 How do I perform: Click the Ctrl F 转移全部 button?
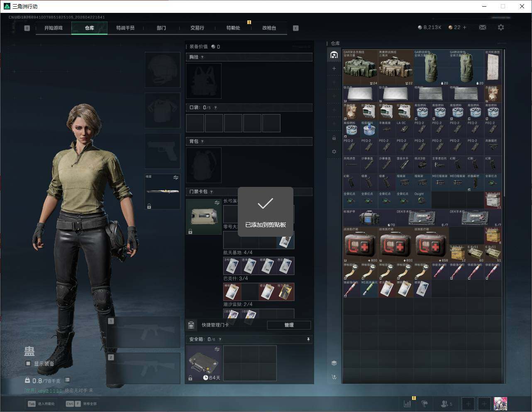coord(82,404)
